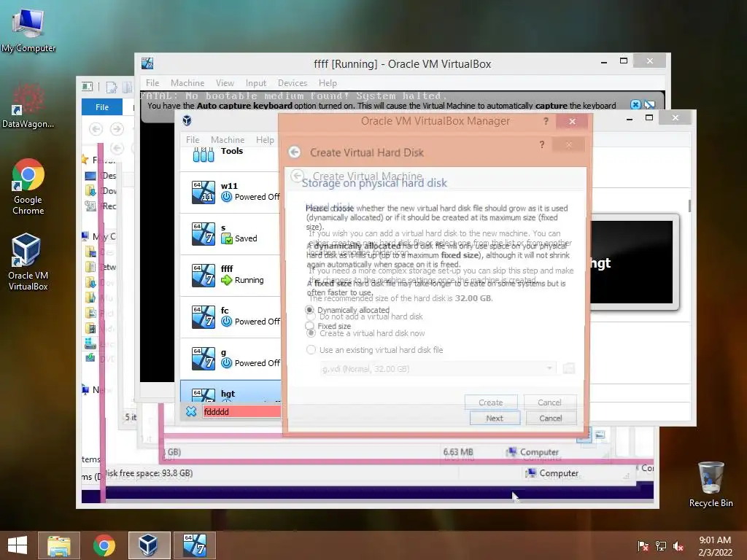Click the network tray icon
This screenshot has width=747, height=560.
(x=661, y=545)
